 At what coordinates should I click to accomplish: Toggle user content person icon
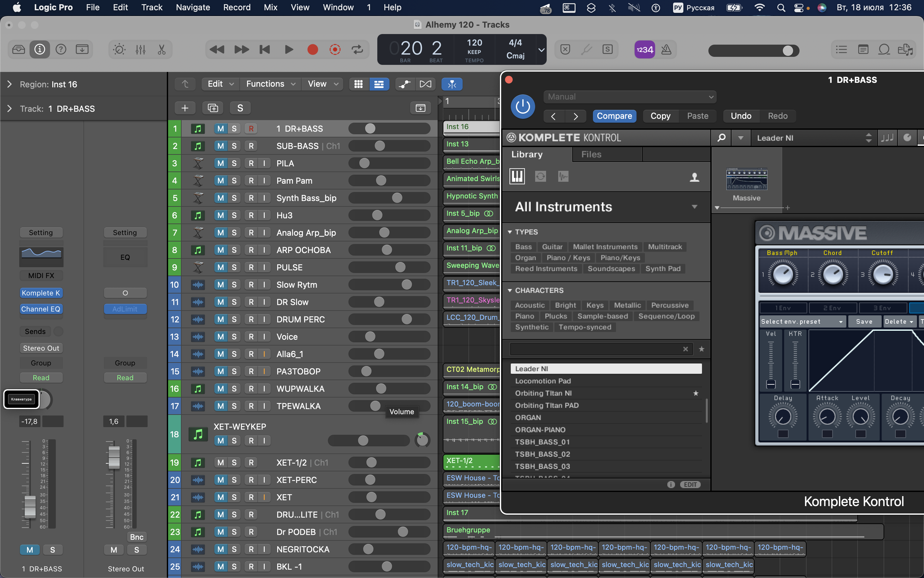695,177
